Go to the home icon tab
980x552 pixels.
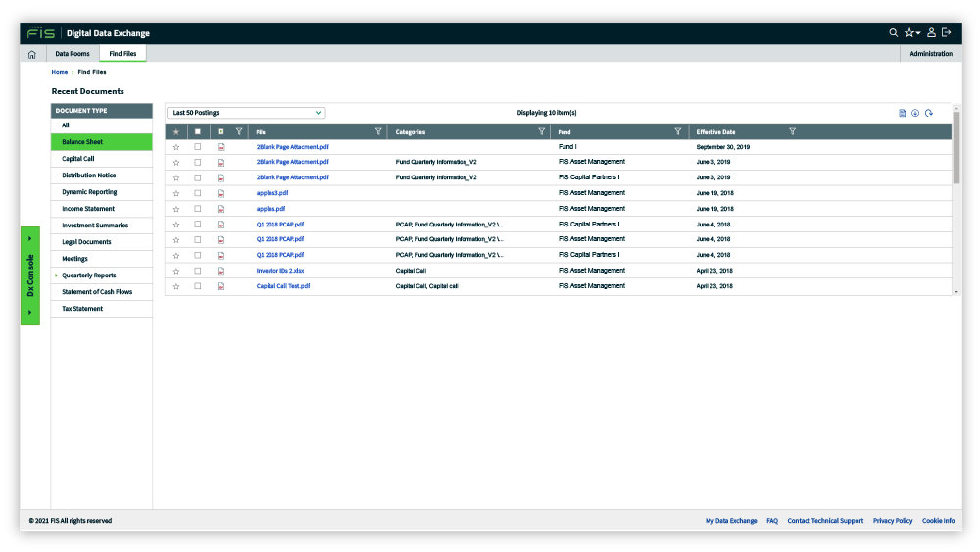[x=31, y=54]
